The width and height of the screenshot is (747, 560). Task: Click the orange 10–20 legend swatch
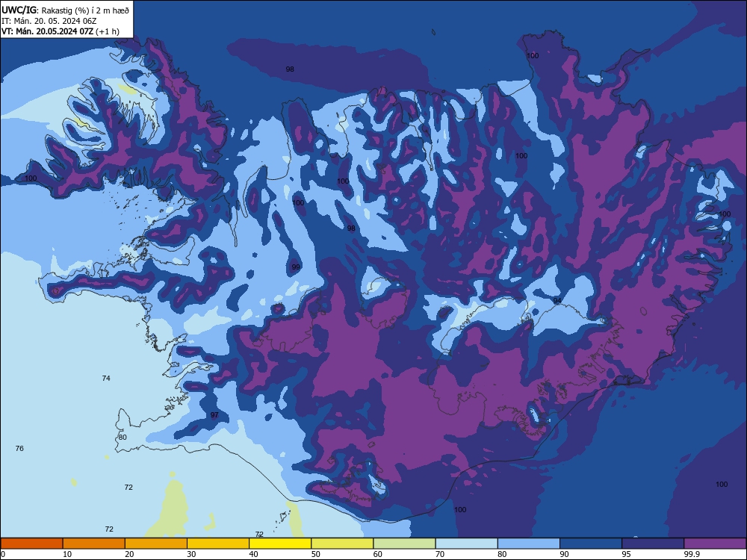94,544
